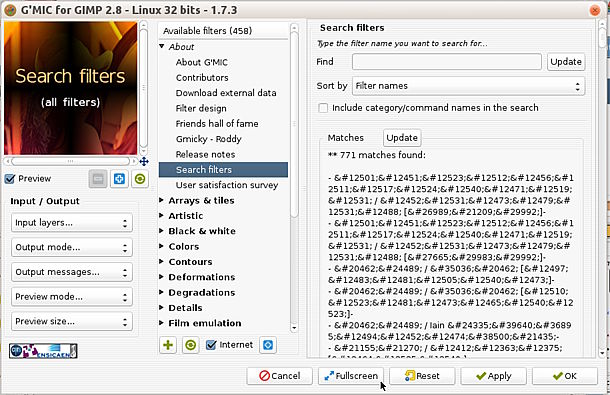Expand the Degradations category
The height and width of the screenshot is (395, 610).
(x=161, y=292)
